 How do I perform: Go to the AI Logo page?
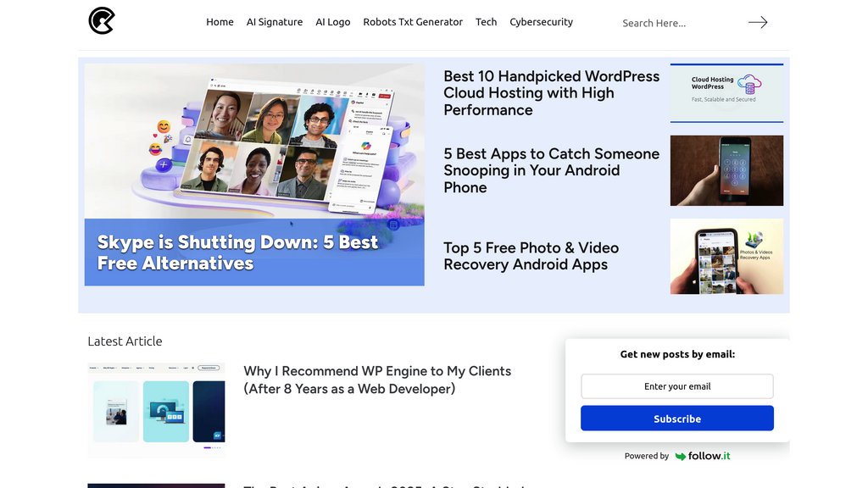332,21
